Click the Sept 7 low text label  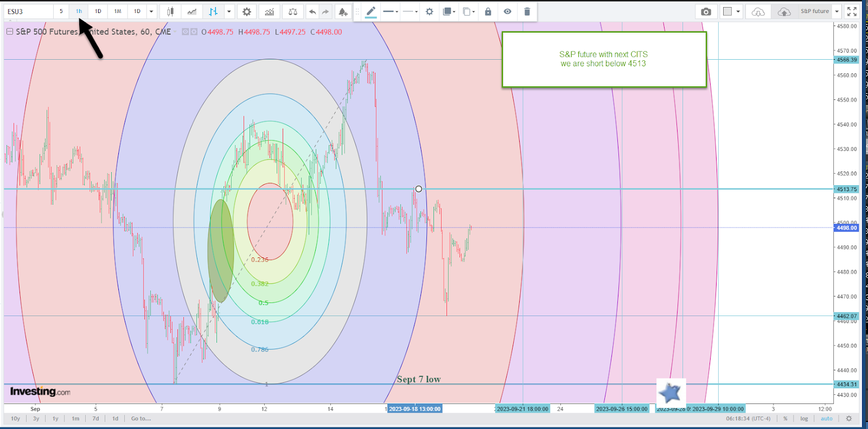[419, 379]
